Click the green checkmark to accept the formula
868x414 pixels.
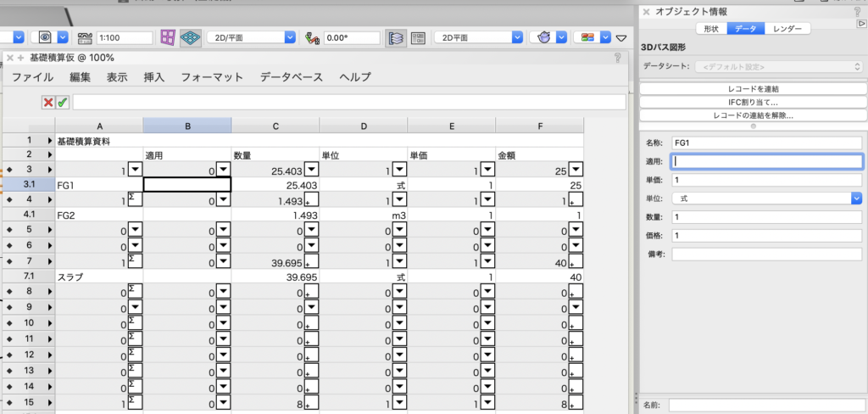click(63, 103)
